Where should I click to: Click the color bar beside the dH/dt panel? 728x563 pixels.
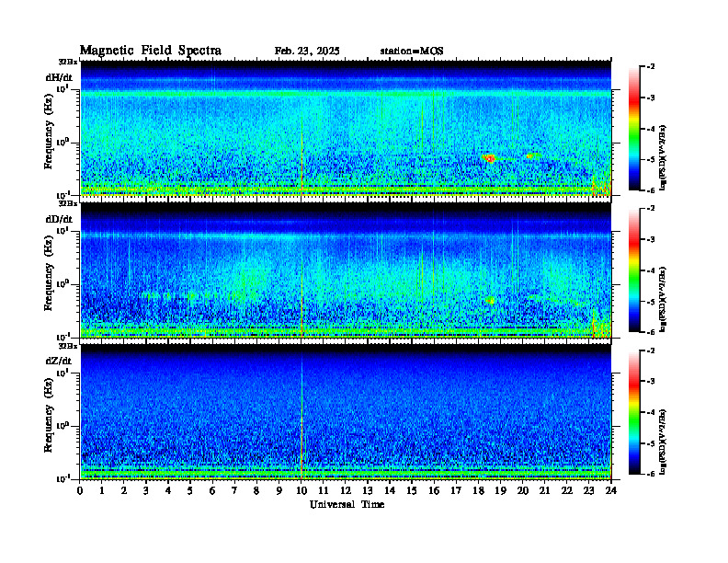(634, 128)
